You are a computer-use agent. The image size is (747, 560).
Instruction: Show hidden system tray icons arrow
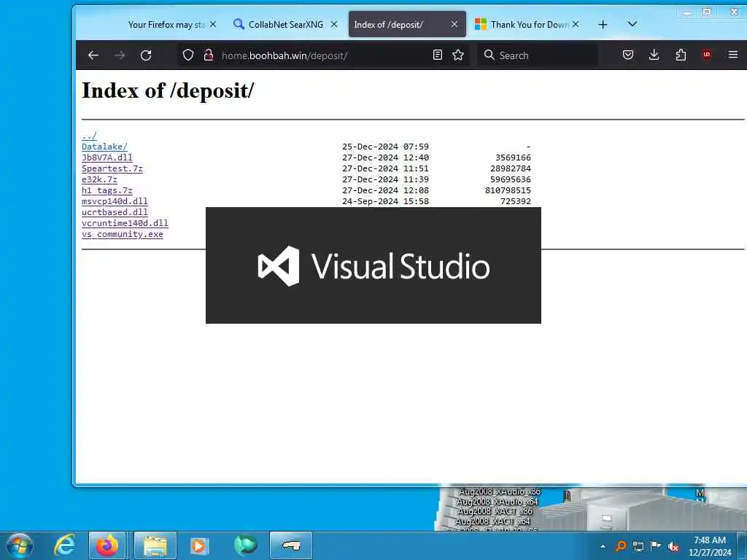[x=603, y=546]
